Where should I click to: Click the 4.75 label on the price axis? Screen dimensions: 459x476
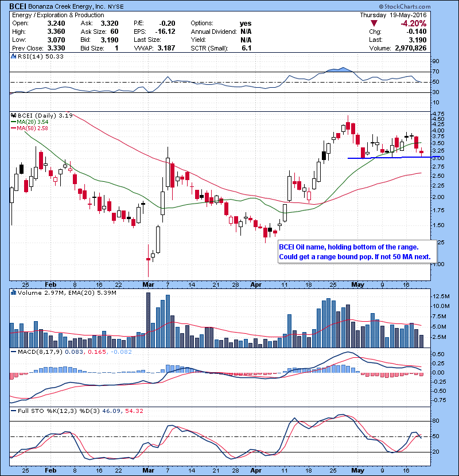[x=438, y=114]
